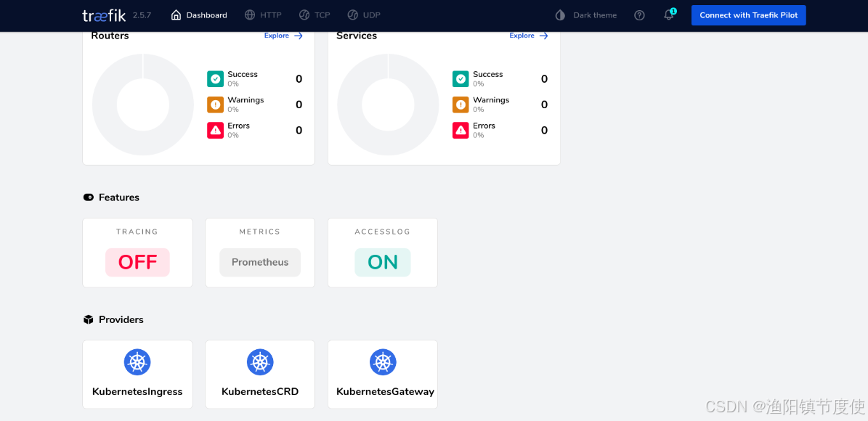Click the Routers Warnings count 0

[x=299, y=105]
